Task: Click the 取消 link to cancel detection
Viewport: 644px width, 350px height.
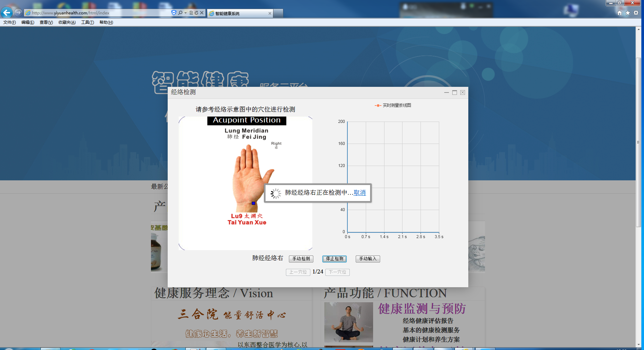Action: [360, 193]
